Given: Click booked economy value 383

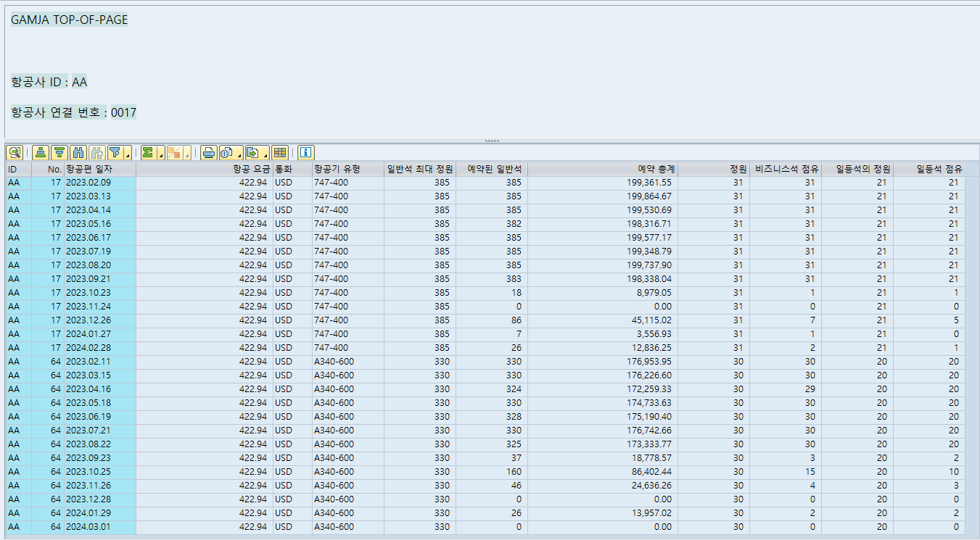Looking at the screenshot, I should 492,279.
